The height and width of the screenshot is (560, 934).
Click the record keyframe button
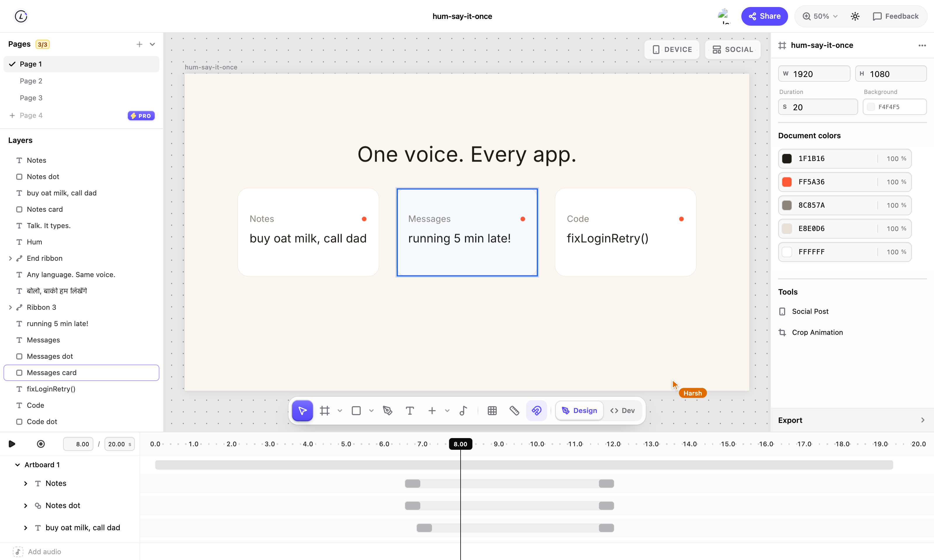41,444
